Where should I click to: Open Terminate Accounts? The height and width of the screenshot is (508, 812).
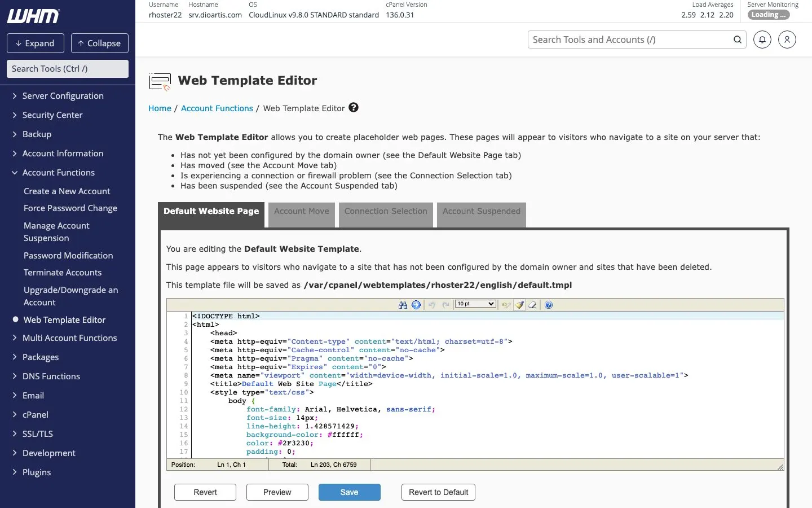click(x=63, y=273)
